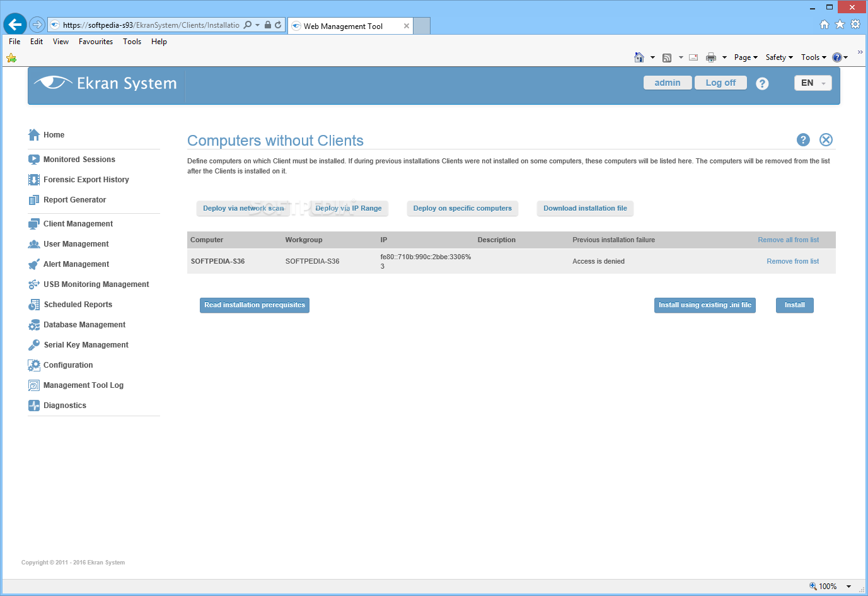This screenshot has width=868, height=596.
Task: Open the Help menu in menu bar
Action: click(159, 42)
